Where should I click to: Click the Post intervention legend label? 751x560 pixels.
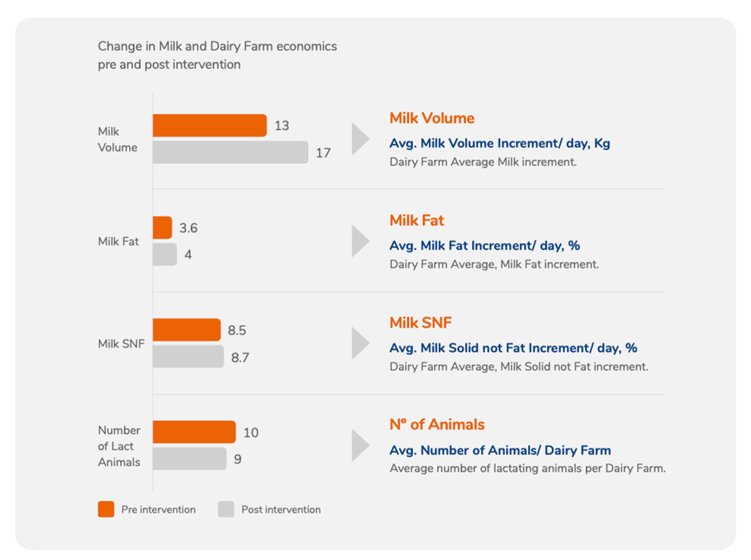(x=280, y=510)
